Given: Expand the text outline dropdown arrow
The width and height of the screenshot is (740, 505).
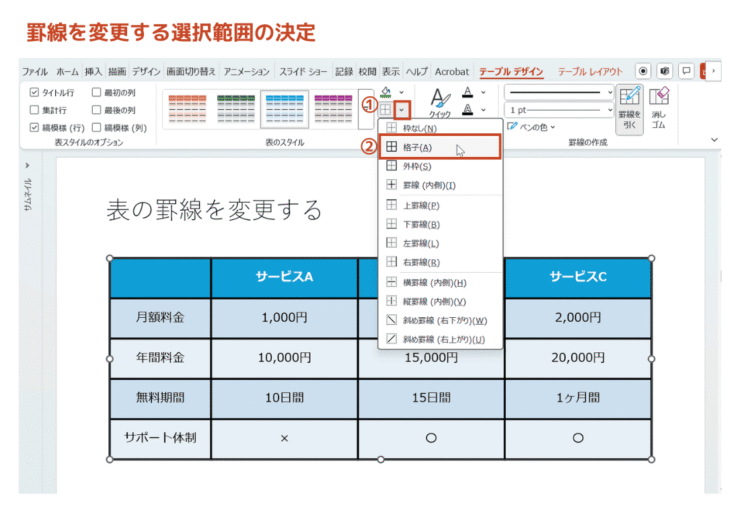Looking at the screenshot, I should coord(483,109).
